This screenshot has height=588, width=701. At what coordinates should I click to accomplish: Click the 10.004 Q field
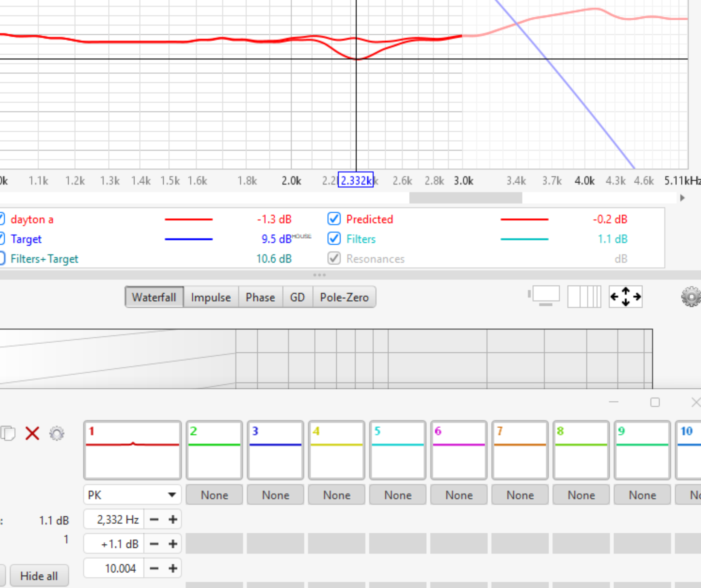[114, 568]
